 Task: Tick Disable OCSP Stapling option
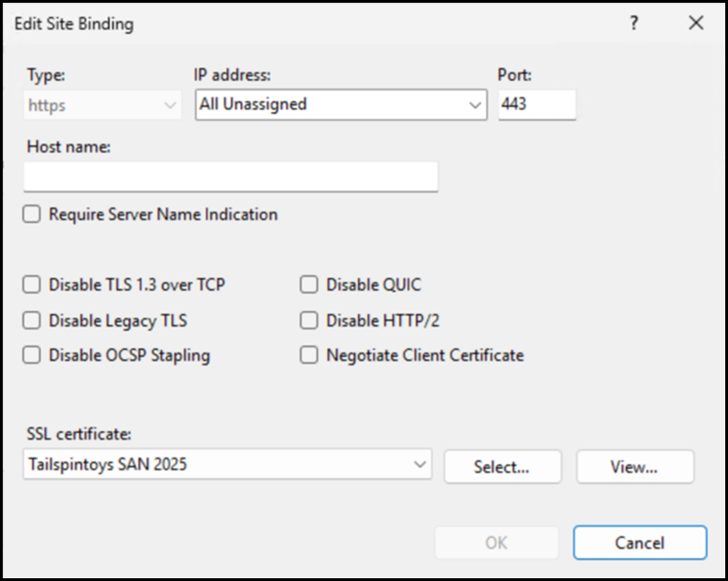[x=33, y=355]
